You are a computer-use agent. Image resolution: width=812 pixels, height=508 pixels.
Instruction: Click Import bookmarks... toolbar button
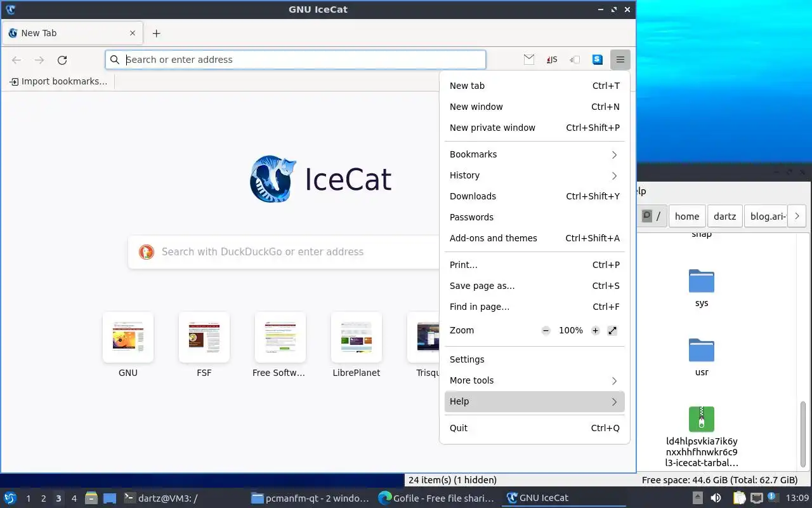tap(59, 81)
